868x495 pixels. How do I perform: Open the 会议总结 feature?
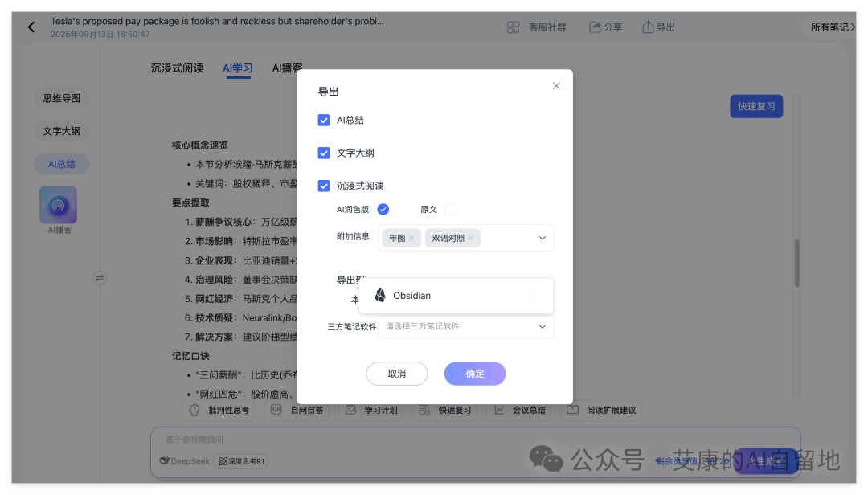point(519,410)
